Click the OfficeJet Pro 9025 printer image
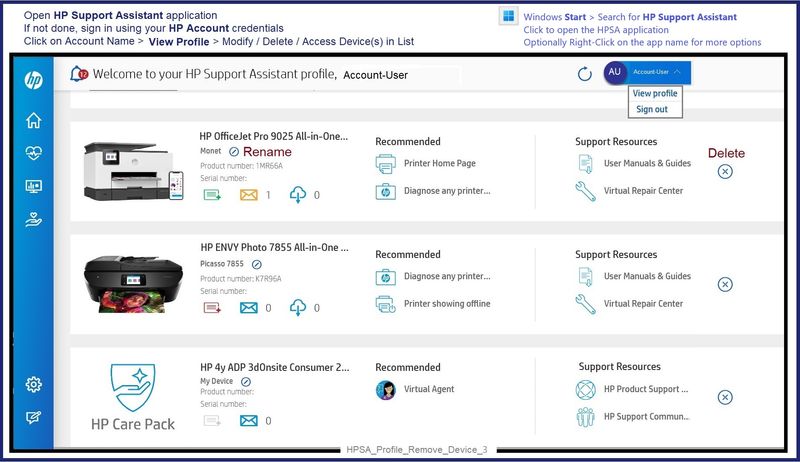Image resolution: width=800 pixels, height=462 pixels. (134, 171)
